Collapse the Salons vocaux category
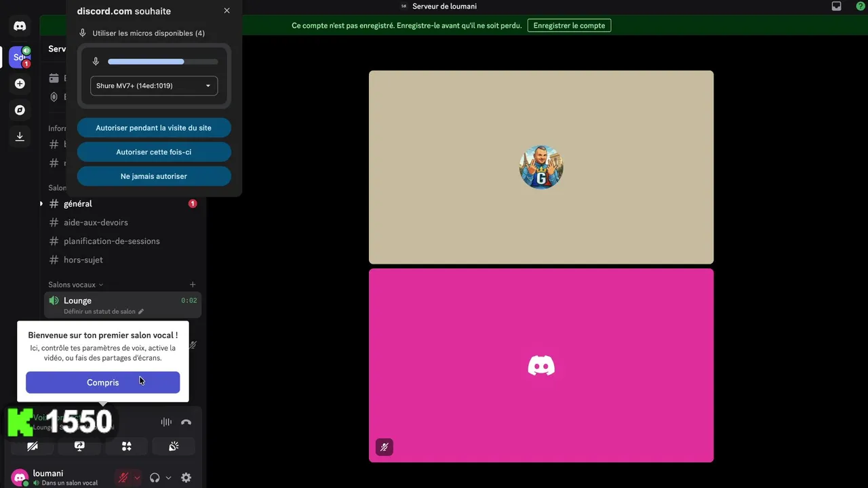868x488 pixels. pos(75,285)
